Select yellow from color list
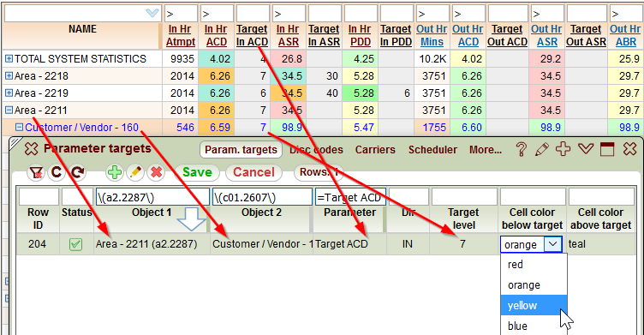This screenshot has height=335, width=644. tap(534, 305)
